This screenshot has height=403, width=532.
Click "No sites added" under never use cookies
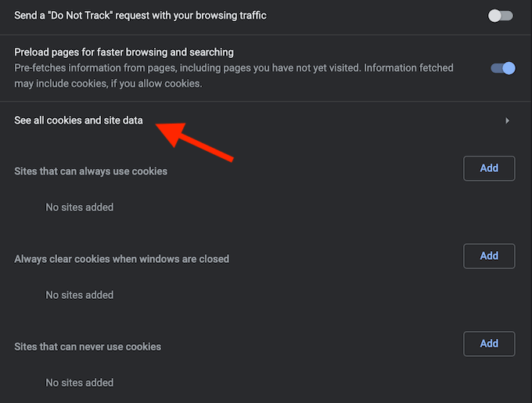79,383
